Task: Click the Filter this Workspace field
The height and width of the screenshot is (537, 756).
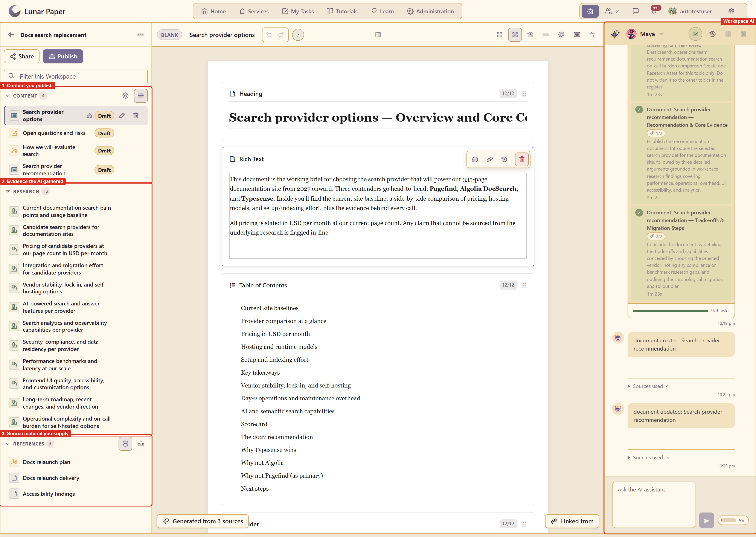Action: 76,76
